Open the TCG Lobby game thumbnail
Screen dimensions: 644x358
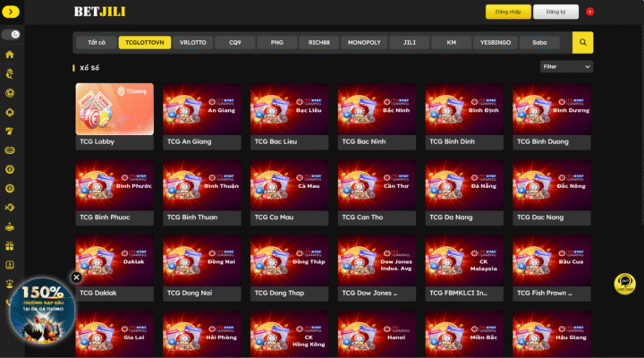pos(114,109)
